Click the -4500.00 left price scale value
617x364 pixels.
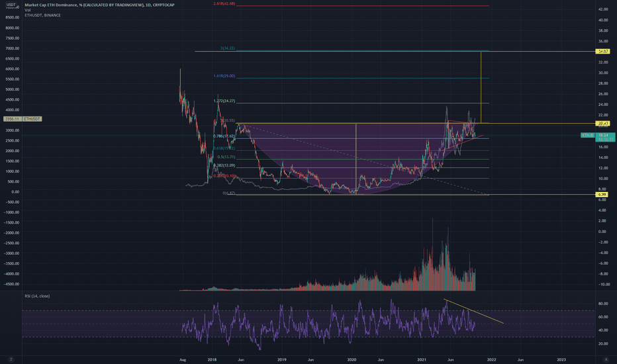tap(11, 284)
